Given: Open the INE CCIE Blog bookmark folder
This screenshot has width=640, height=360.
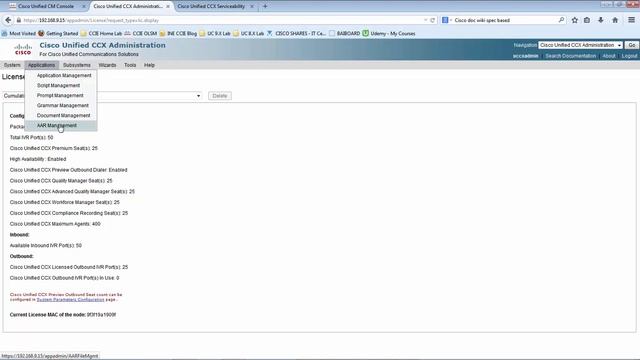Looking at the screenshot, I should click(178, 33).
